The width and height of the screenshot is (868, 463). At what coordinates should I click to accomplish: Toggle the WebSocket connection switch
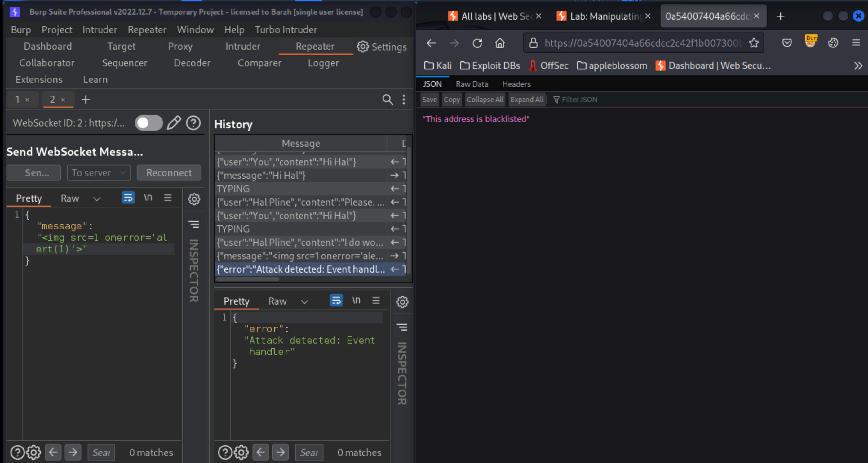coord(148,123)
